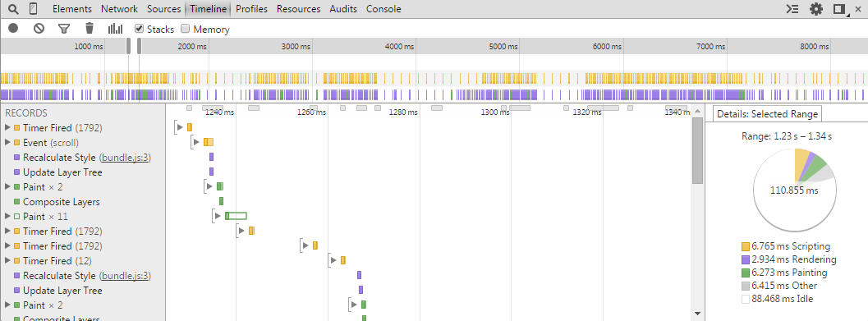Switch to Sources tab
The image size is (868, 321).
(x=164, y=9)
